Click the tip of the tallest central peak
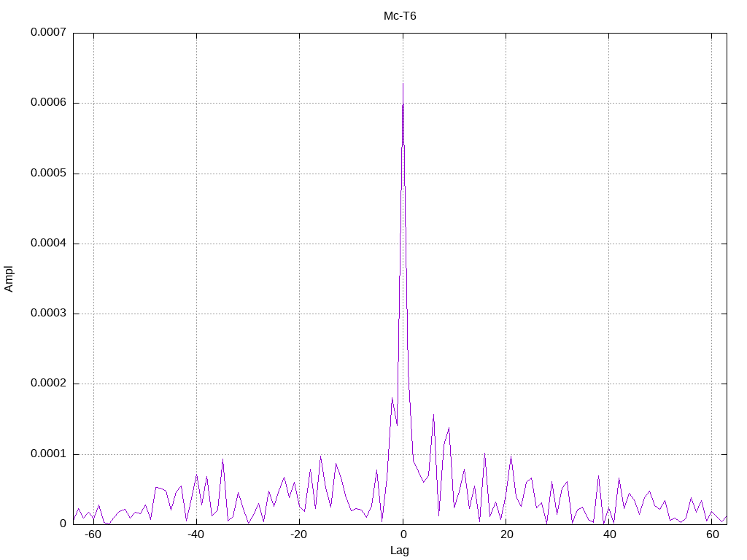Screen dimensions: 747x560 pyautogui.click(x=403, y=84)
